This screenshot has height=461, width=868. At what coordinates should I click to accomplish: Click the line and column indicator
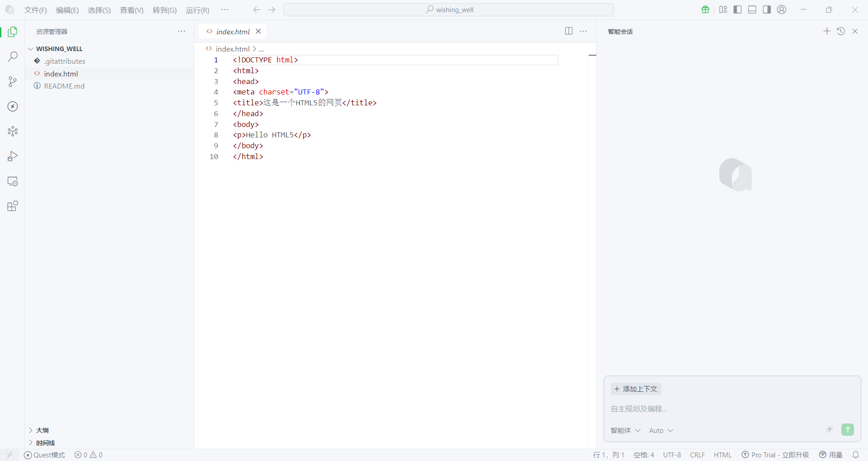click(609, 455)
